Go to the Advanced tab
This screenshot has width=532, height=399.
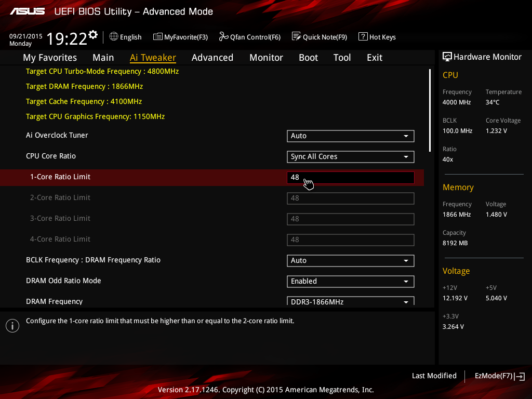[212, 58]
